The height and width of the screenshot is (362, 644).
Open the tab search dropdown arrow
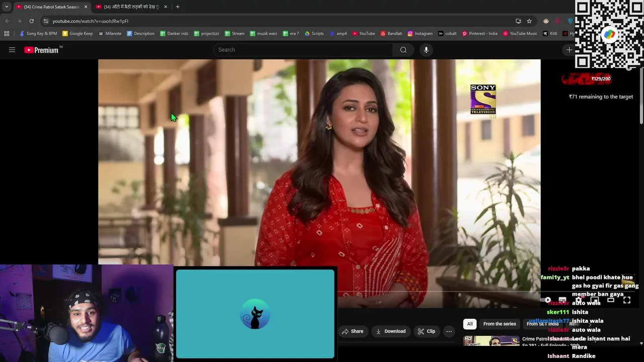click(x=7, y=7)
